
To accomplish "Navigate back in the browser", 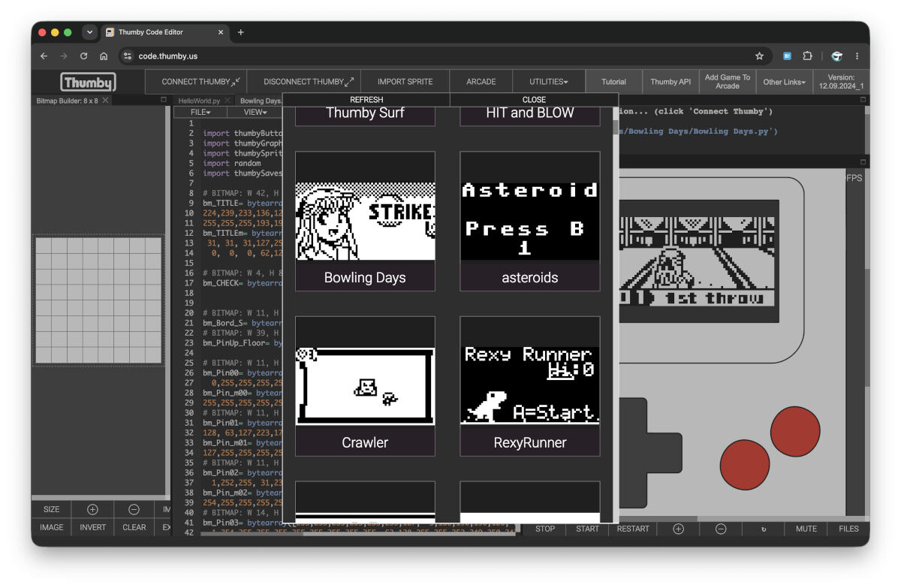I will coord(44,56).
